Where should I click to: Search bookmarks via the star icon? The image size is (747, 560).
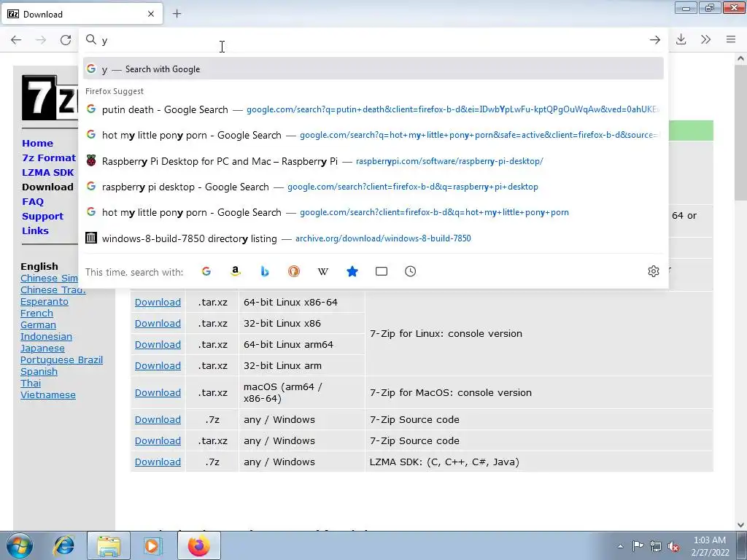pos(352,271)
